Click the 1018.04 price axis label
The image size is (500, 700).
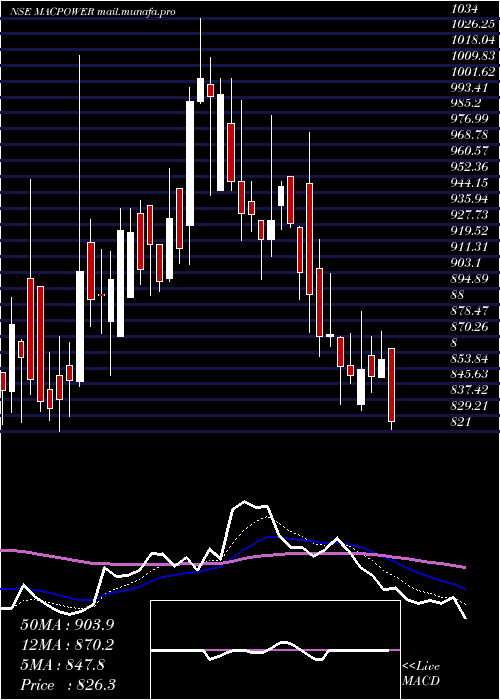tap(473, 39)
